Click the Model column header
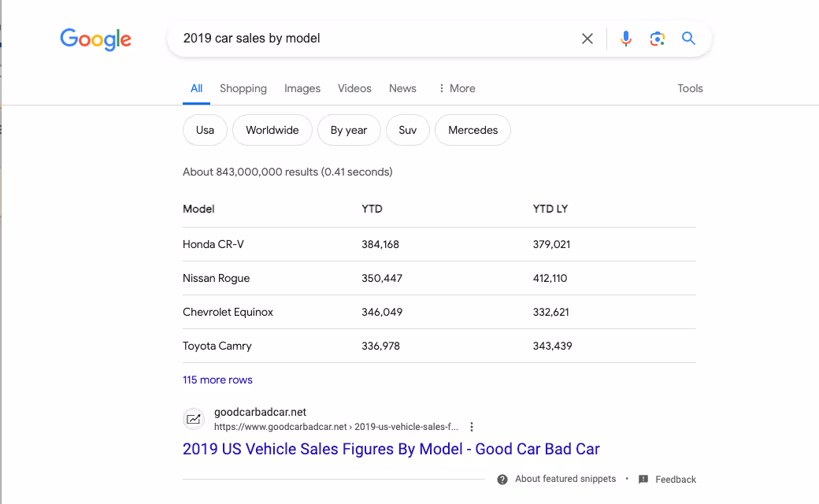The image size is (819, 504). point(198,209)
